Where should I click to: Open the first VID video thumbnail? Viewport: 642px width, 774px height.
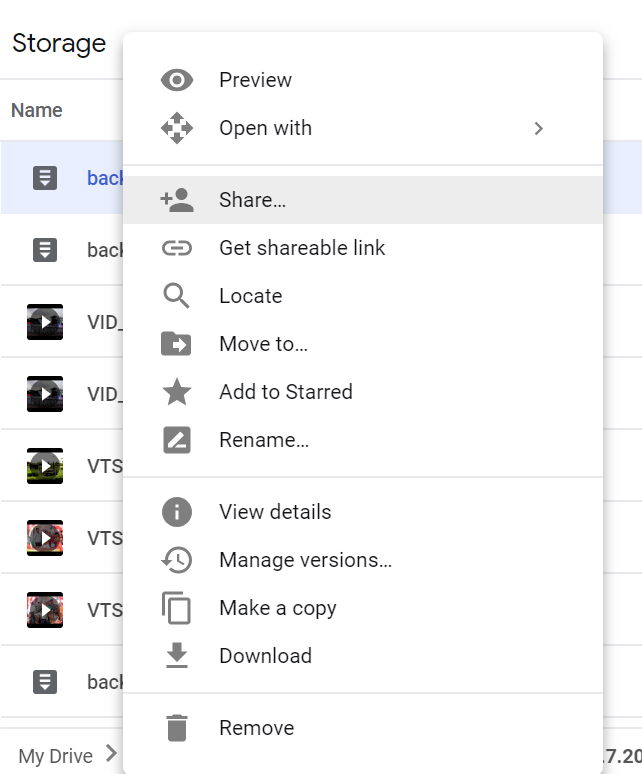point(45,322)
